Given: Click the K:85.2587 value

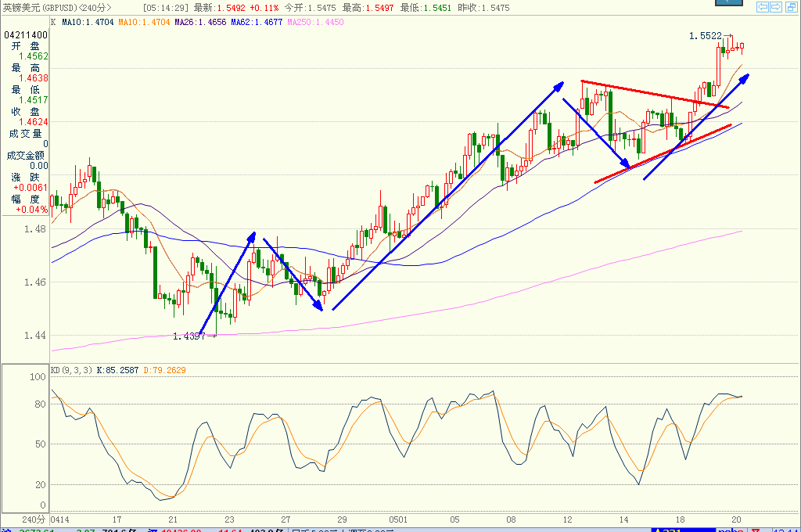Looking at the screenshot, I should pos(117,370).
